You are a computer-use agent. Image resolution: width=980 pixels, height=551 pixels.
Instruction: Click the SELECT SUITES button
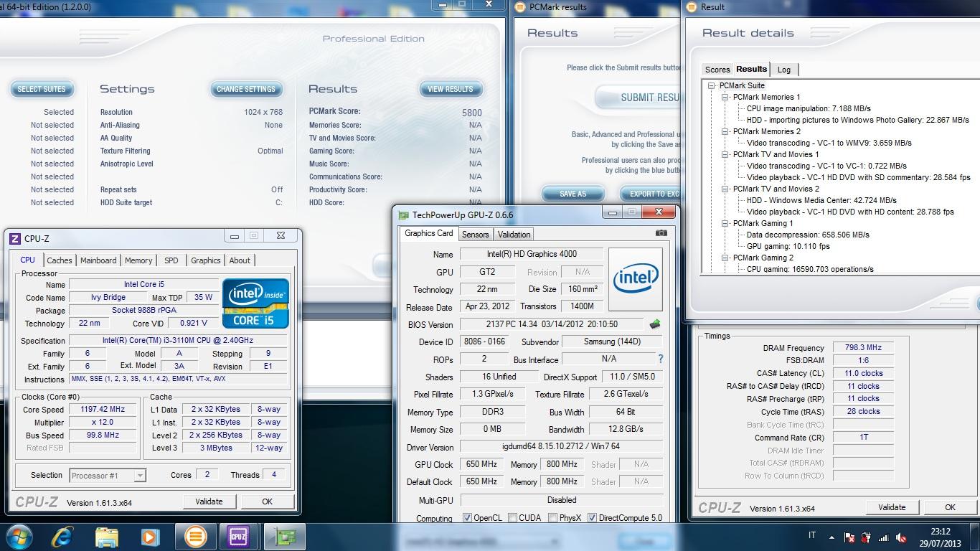(x=42, y=89)
